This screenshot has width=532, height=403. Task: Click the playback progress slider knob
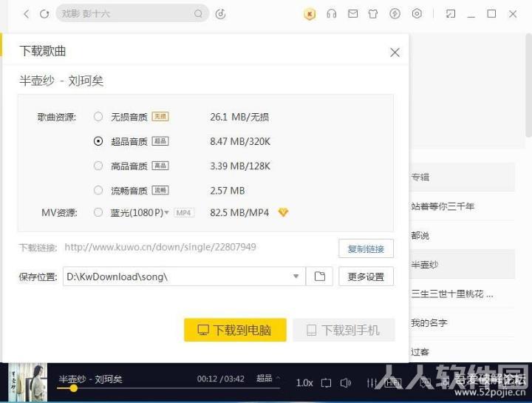73,388
